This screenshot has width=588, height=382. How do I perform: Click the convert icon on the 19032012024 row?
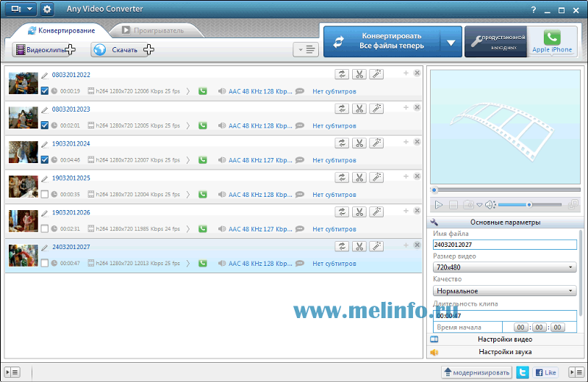[343, 143]
